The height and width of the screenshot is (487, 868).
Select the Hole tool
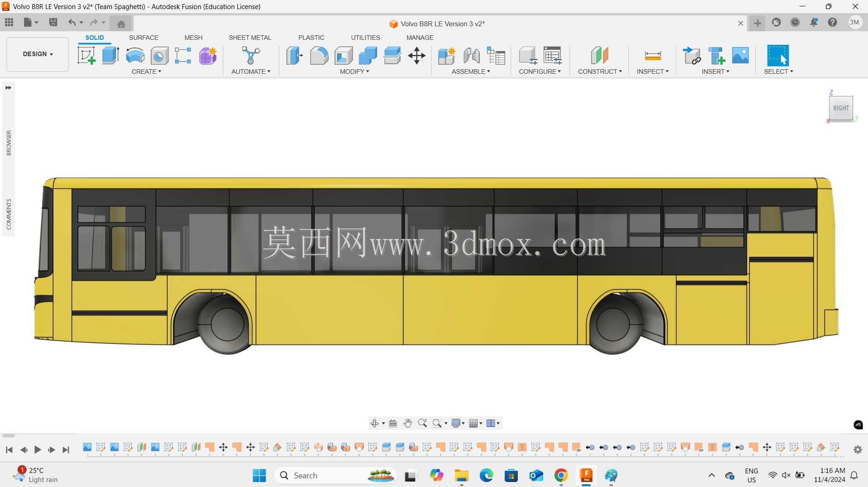click(159, 56)
